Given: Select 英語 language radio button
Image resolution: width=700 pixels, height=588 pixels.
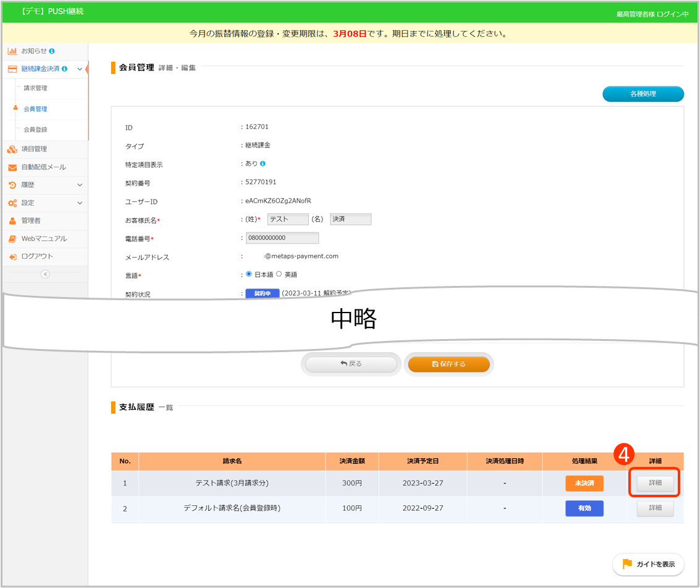Looking at the screenshot, I should point(279,274).
